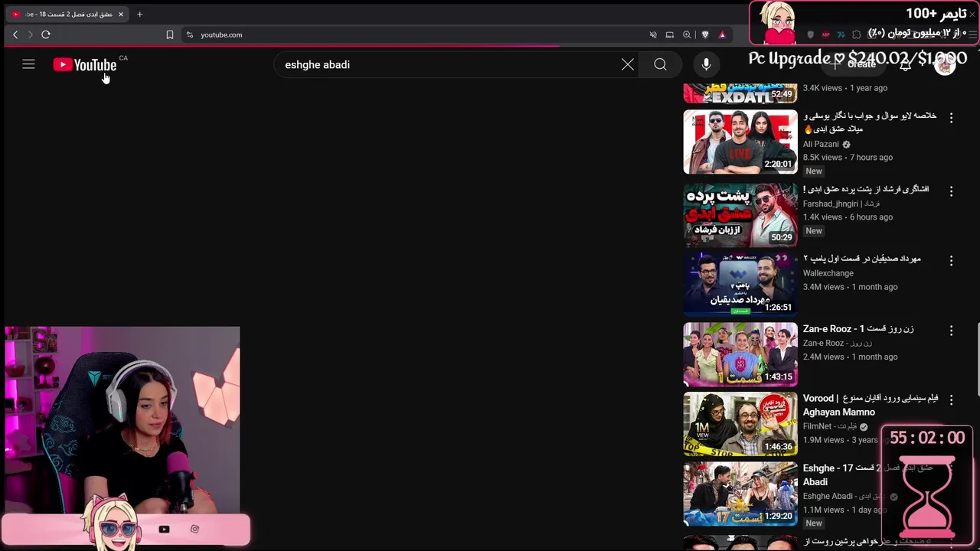Close the YouTube browser tab
This screenshot has width=980, height=551.
point(120,14)
